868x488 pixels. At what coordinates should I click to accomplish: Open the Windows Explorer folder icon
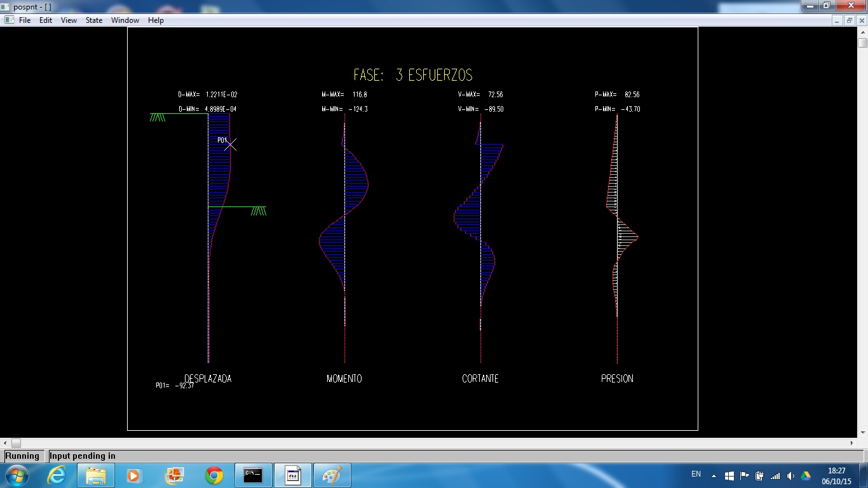pyautogui.click(x=96, y=475)
